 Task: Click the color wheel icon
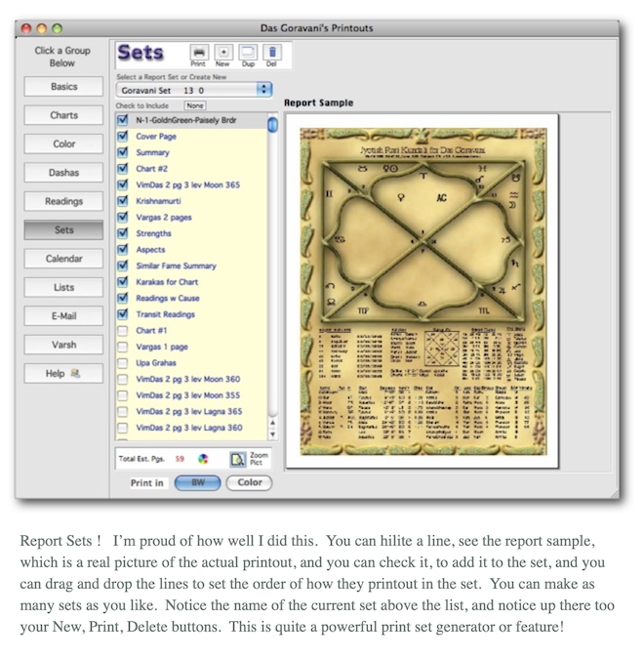coord(203,457)
